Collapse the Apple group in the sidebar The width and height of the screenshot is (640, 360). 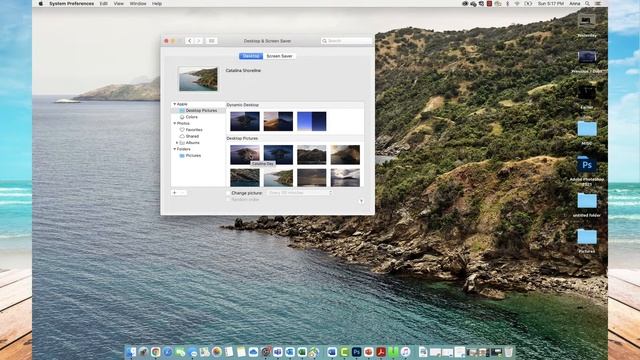(x=175, y=104)
